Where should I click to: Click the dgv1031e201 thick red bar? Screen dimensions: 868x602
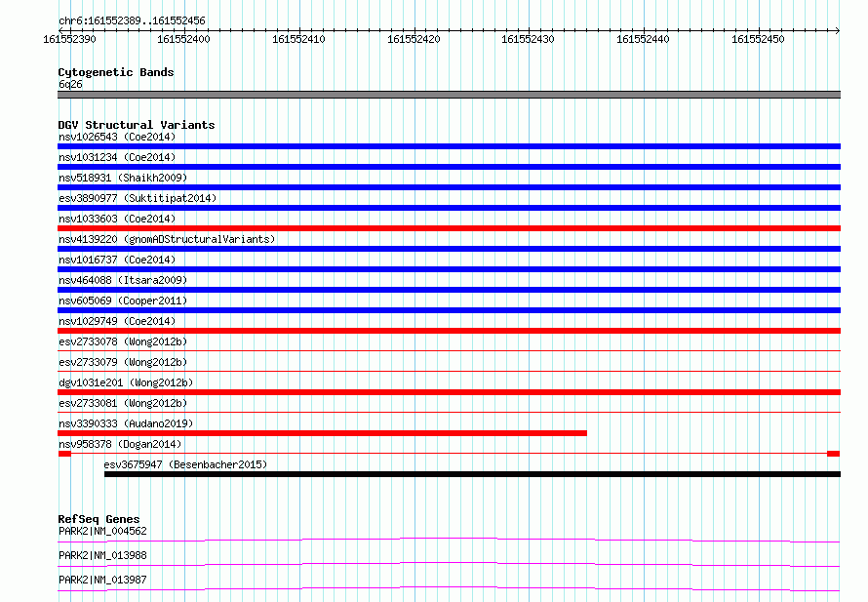pyautogui.click(x=449, y=392)
